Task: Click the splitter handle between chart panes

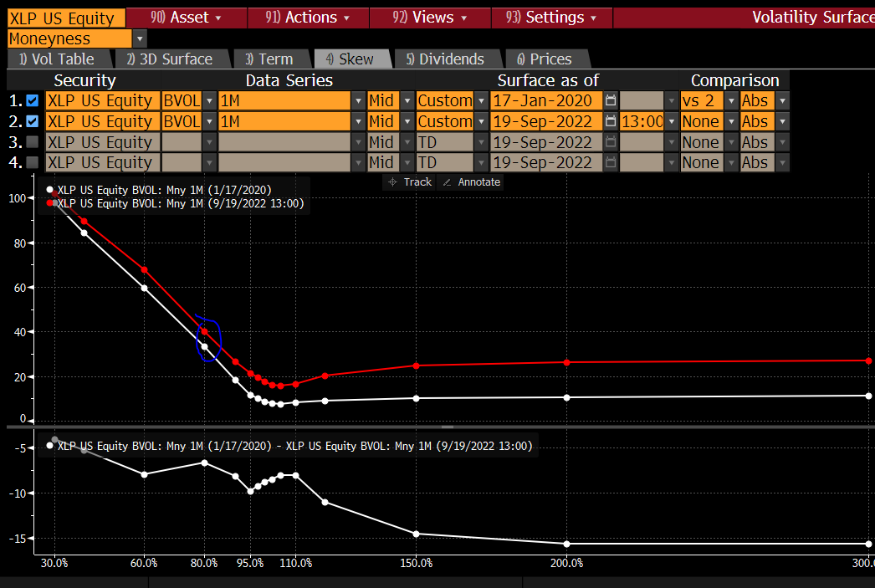Action: click(448, 427)
